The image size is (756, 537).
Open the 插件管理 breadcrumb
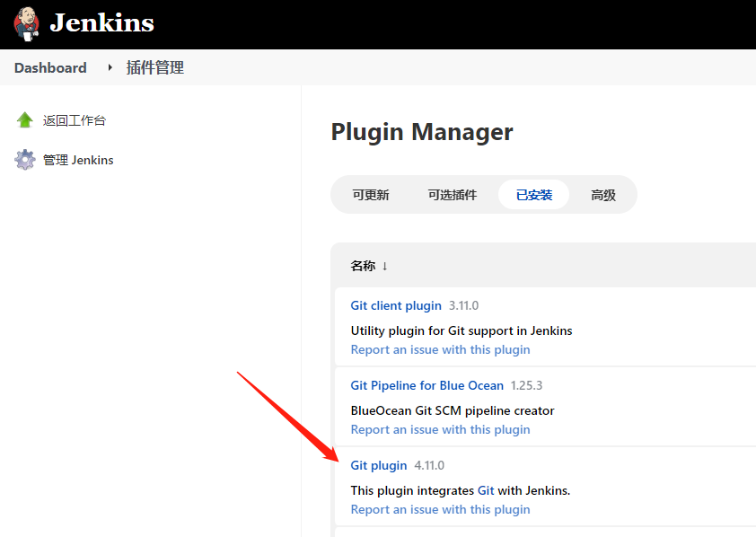coord(154,67)
